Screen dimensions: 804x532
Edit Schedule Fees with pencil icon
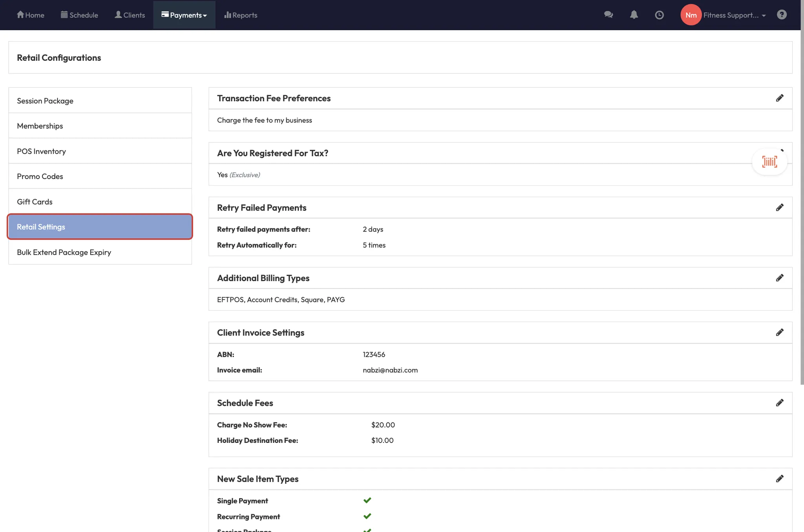click(x=780, y=403)
